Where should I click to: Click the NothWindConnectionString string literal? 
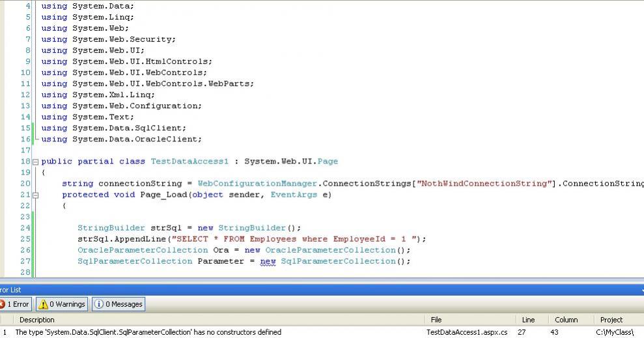(x=484, y=184)
